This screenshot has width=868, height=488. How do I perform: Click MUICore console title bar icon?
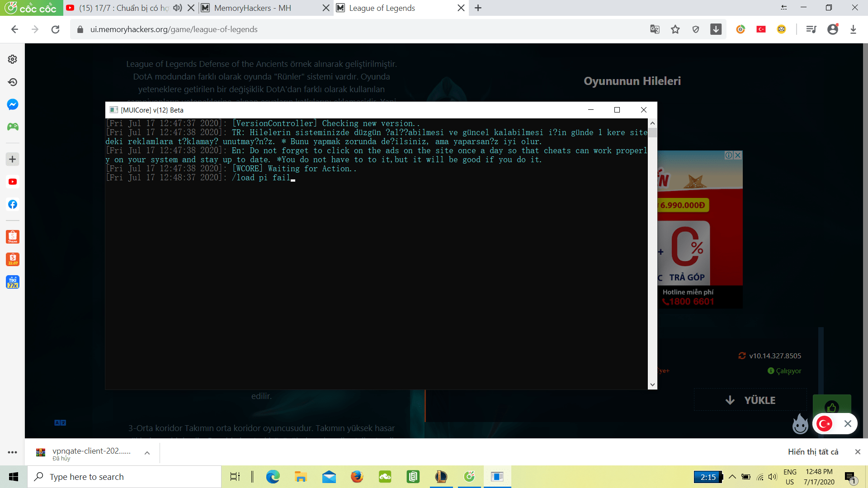(114, 110)
